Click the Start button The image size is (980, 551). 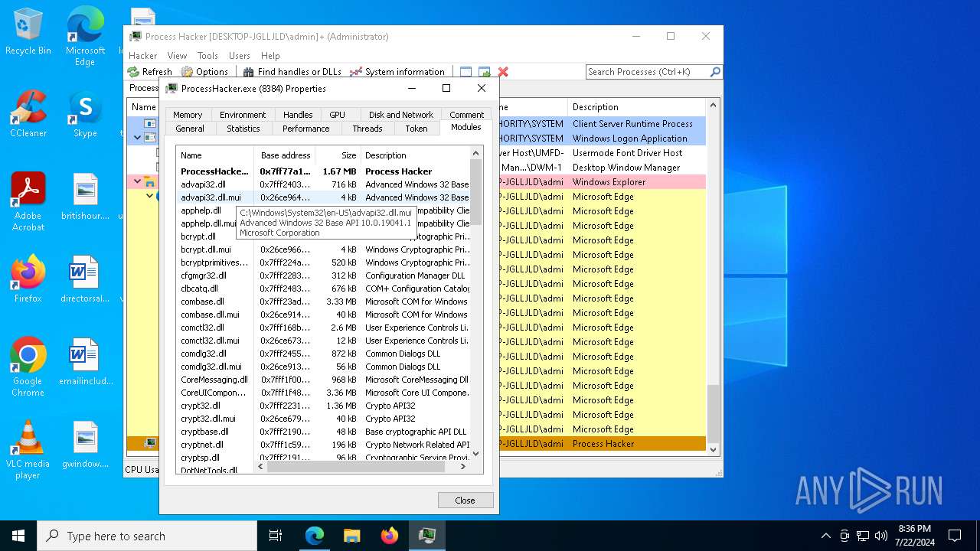point(18,536)
